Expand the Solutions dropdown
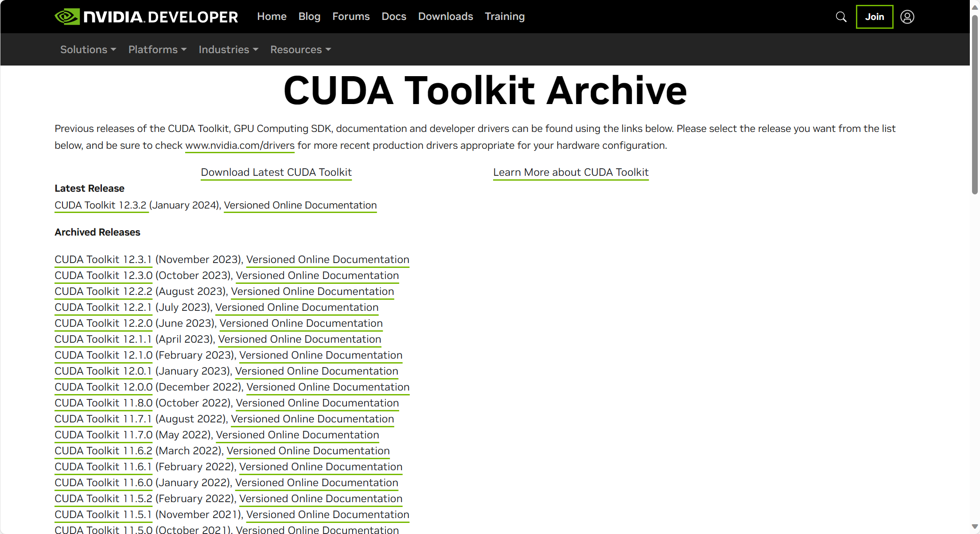The image size is (980, 534). tap(87, 50)
